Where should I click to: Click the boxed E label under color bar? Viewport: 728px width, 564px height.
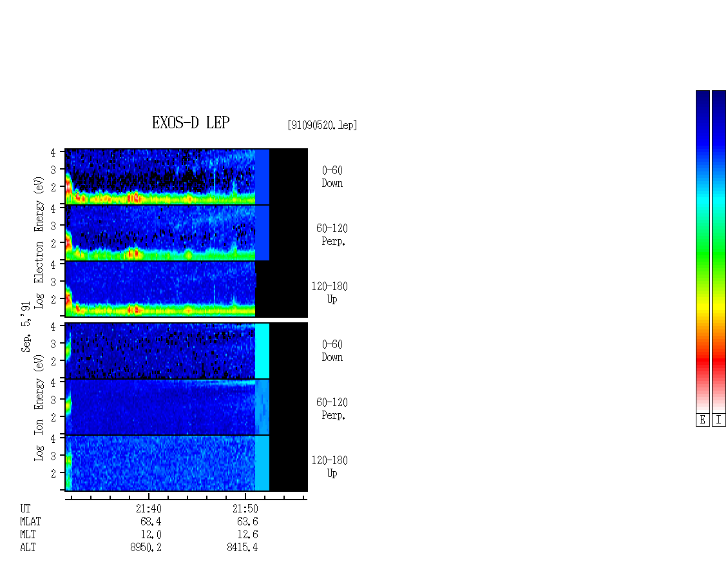(702, 420)
